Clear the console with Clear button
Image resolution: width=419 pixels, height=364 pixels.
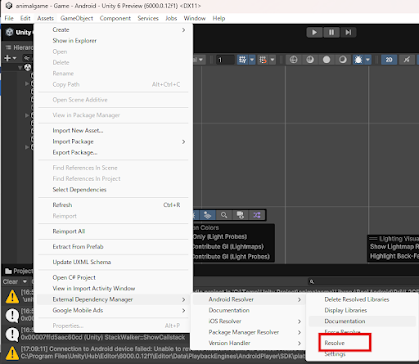10,282
